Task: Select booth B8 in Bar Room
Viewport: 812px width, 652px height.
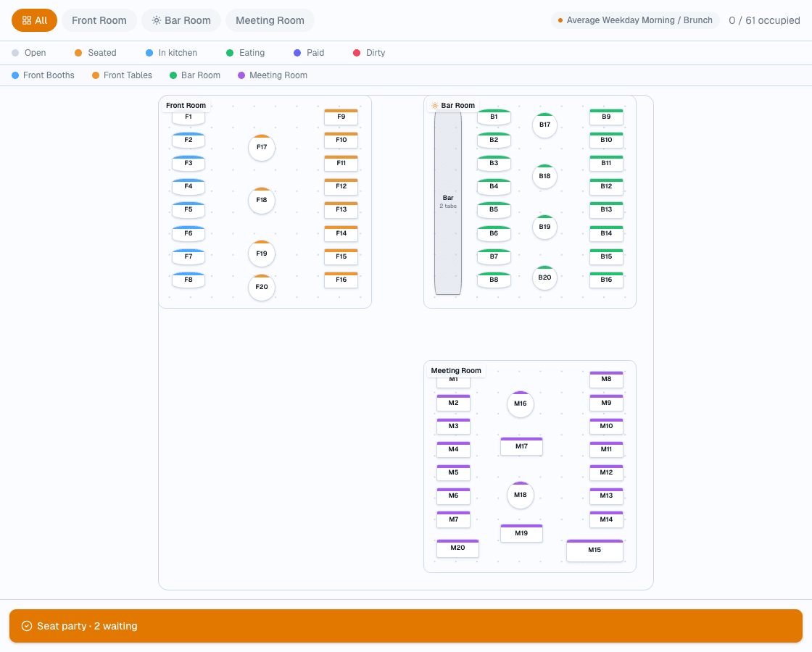Action: click(494, 280)
